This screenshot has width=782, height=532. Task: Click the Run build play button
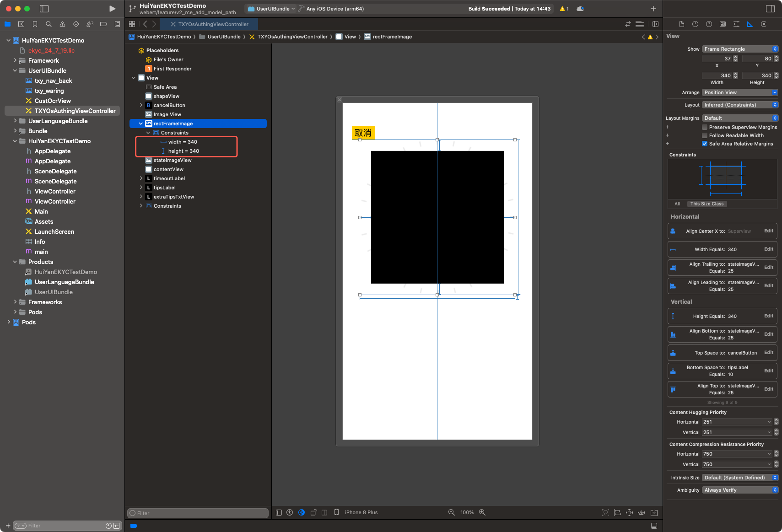pos(112,9)
